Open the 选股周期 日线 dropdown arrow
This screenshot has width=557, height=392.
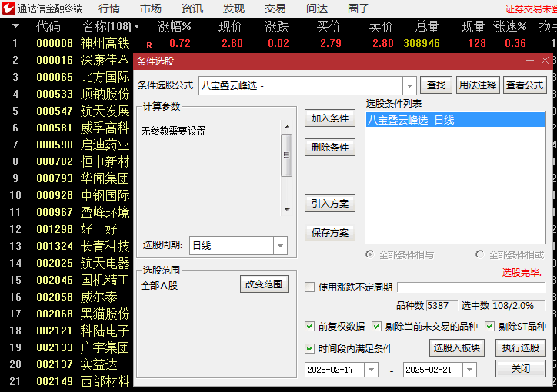[280, 245]
